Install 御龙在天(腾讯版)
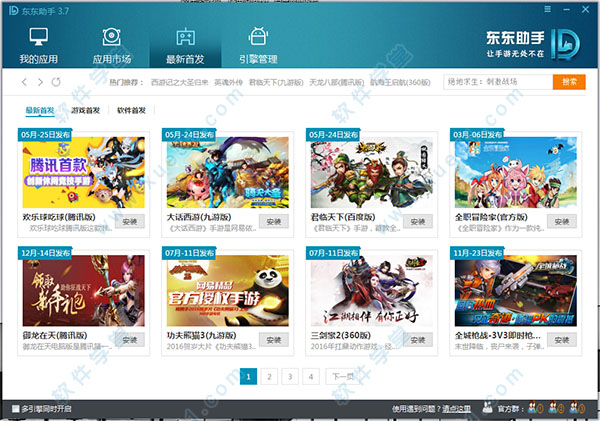The width and height of the screenshot is (600, 421). tap(130, 340)
